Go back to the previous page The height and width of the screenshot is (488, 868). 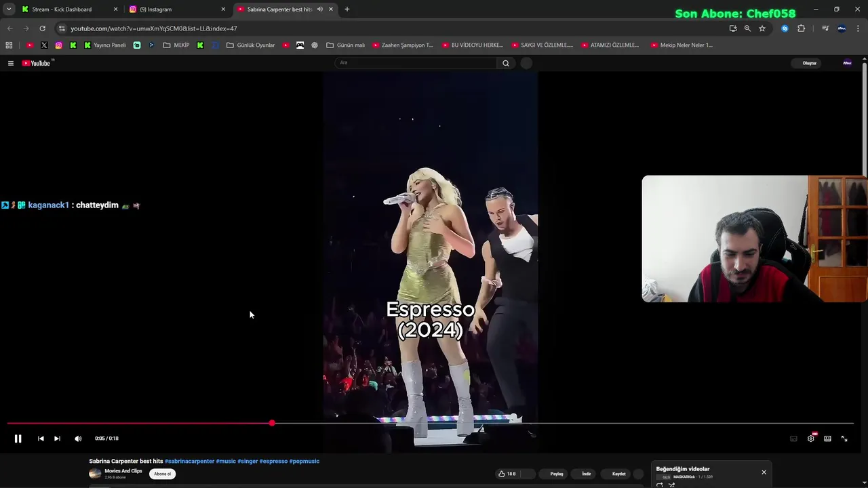(9, 28)
